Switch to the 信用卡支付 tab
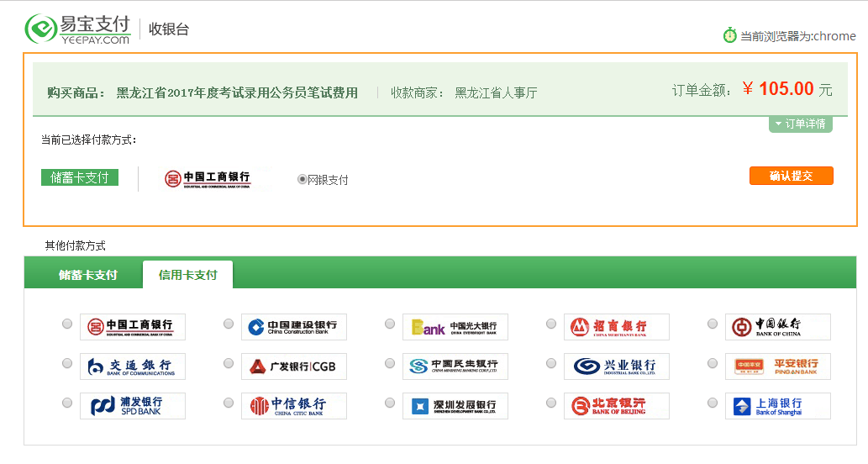 [x=187, y=275]
